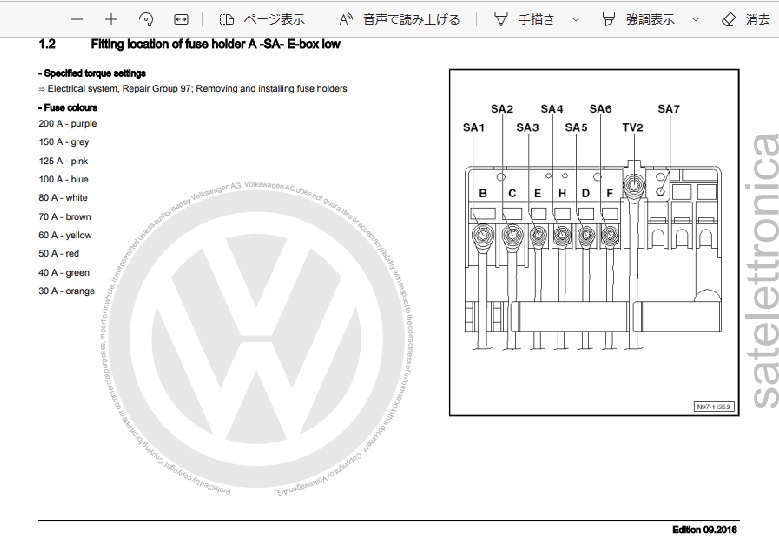Click '30 A - orange' entry
Screen dimensions: 779x547
(66, 291)
